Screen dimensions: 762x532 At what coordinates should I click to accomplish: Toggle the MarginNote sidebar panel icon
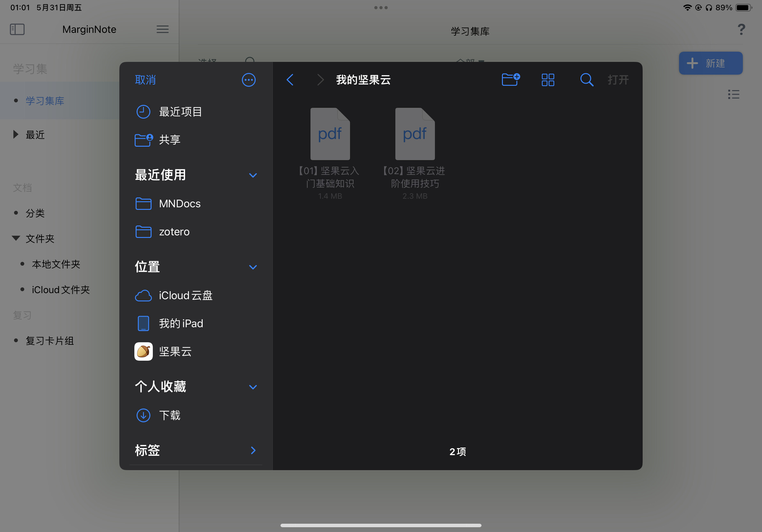click(x=17, y=29)
